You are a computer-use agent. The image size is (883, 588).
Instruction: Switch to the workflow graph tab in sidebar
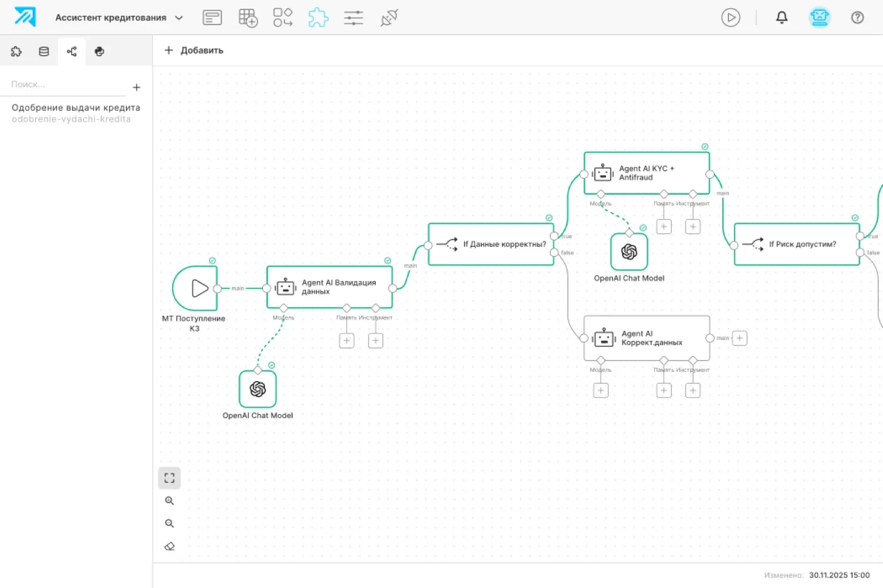pyautogui.click(x=71, y=52)
